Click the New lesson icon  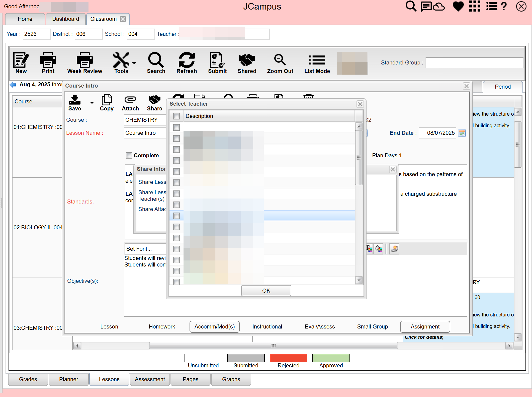tap(21, 63)
